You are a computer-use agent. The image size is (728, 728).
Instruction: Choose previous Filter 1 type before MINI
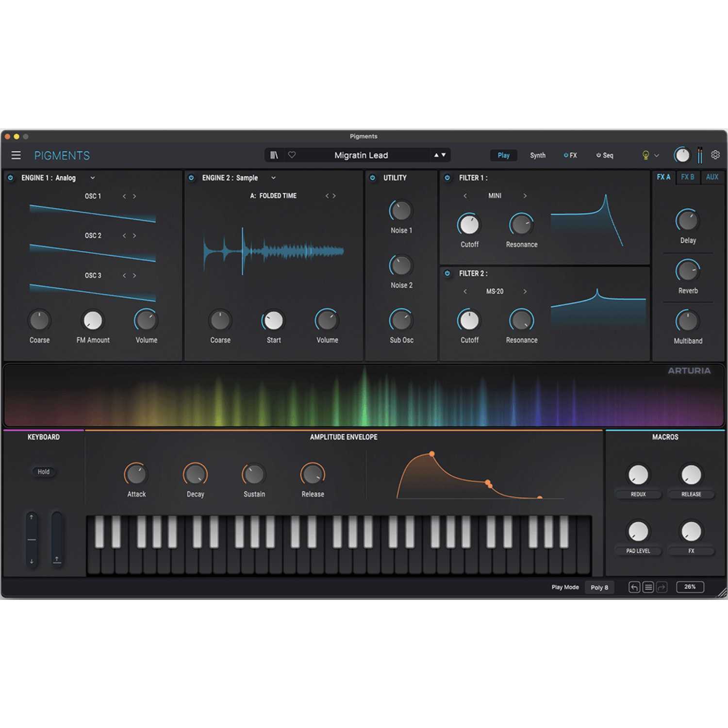(465, 196)
